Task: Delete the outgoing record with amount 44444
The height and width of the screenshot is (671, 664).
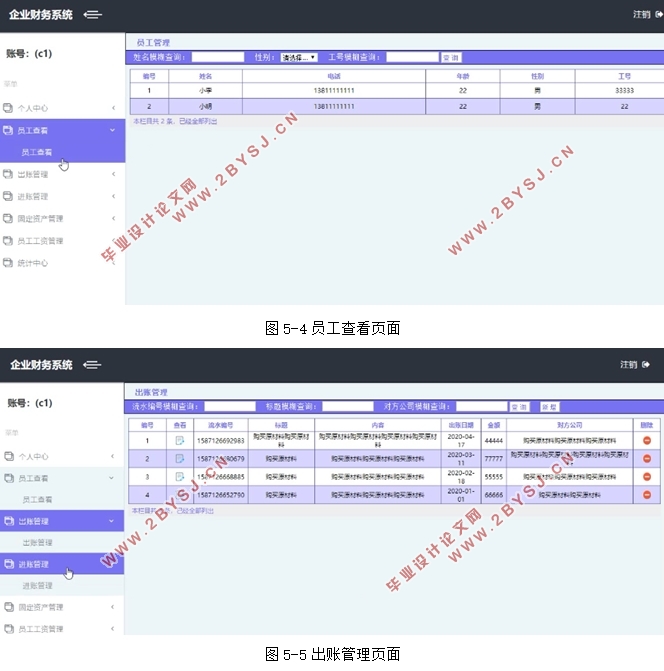Action: (647, 441)
